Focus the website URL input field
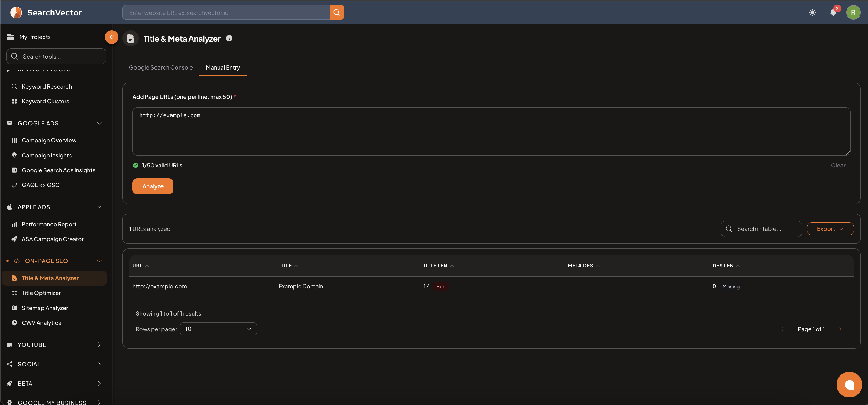Screen dimensions: 868x405 click(x=226, y=12)
